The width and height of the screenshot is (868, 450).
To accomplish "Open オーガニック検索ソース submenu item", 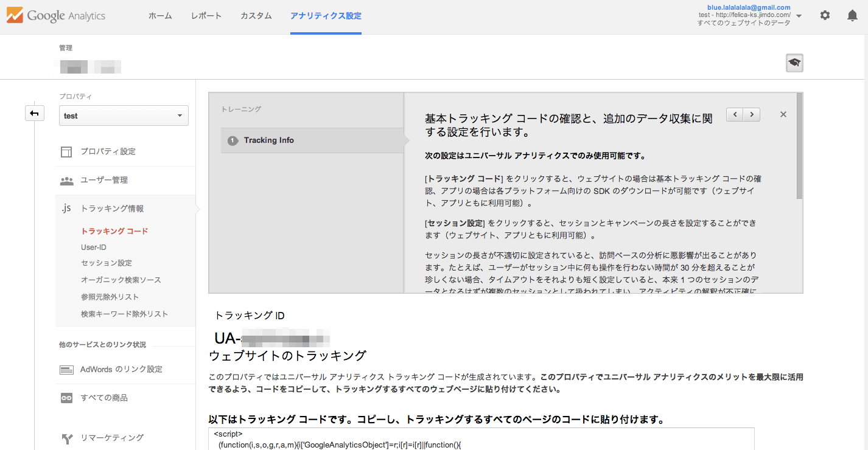I will 121,280.
